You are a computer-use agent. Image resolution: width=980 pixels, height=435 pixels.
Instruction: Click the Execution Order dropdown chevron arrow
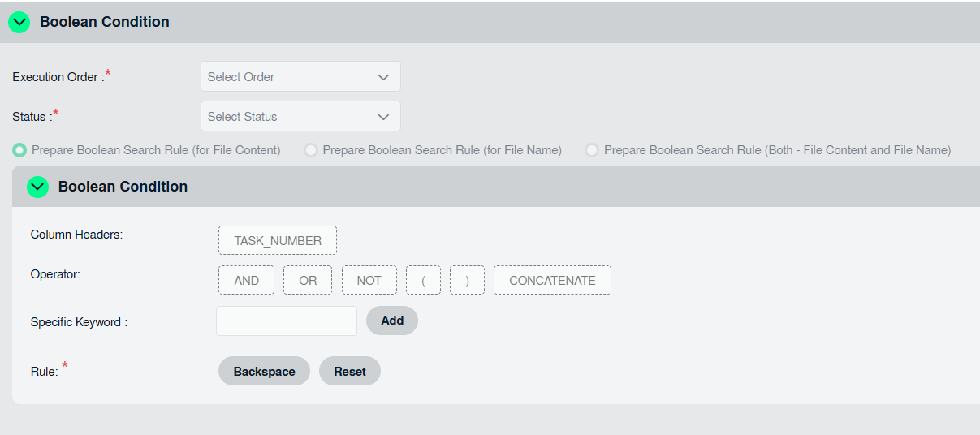(x=383, y=77)
